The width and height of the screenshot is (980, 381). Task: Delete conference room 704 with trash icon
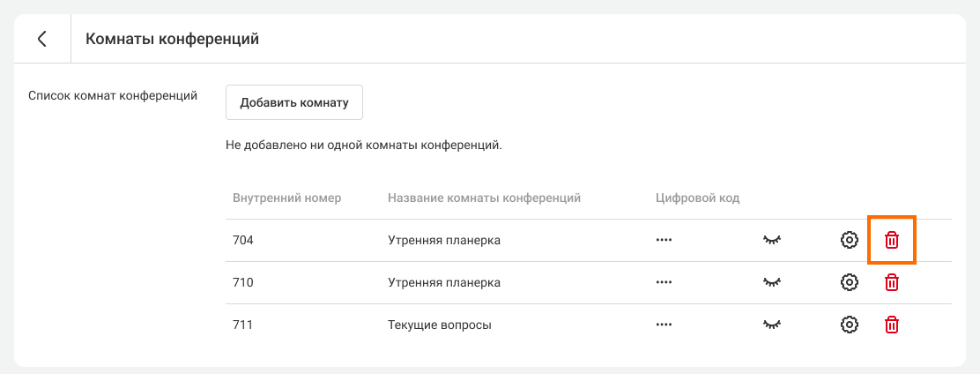pyautogui.click(x=892, y=240)
